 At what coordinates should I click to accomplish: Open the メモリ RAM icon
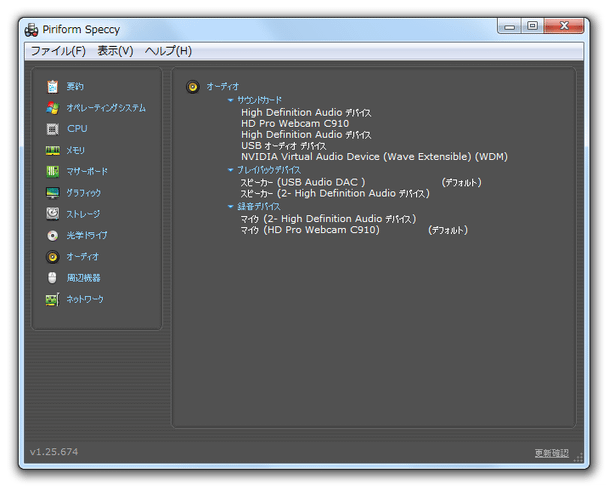click(52, 150)
